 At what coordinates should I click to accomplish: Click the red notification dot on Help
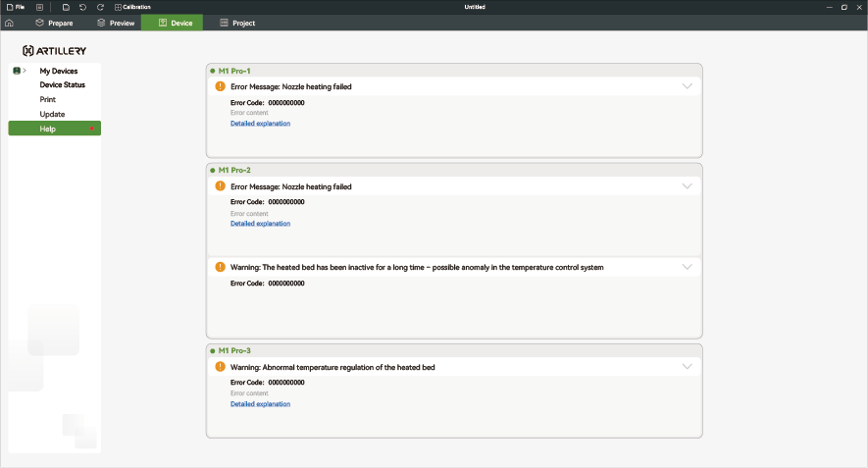click(92, 129)
